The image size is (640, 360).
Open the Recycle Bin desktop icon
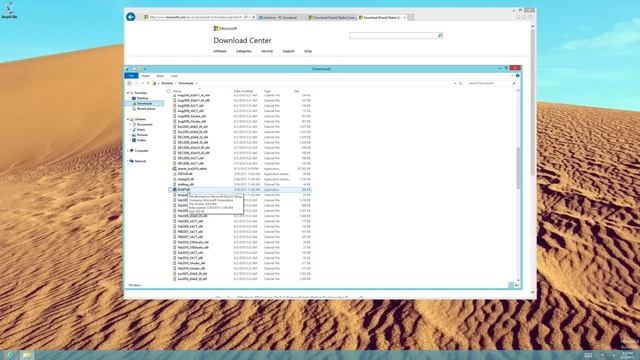[9, 11]
